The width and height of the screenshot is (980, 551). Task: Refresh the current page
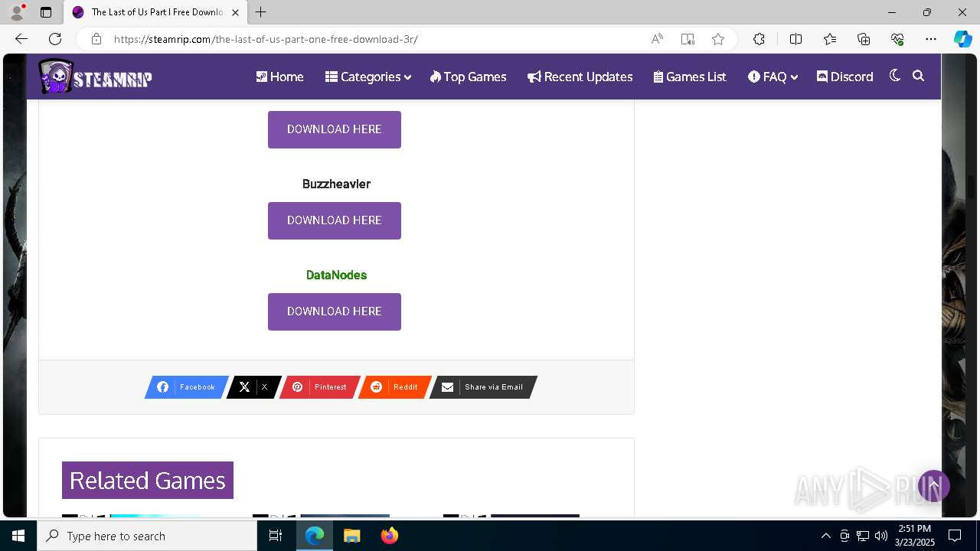pyautogui.click(x=55, y=39)
